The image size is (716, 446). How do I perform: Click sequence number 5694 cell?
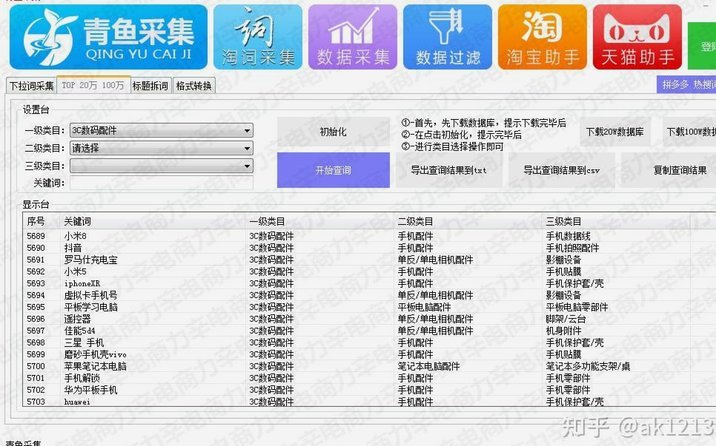36,295
